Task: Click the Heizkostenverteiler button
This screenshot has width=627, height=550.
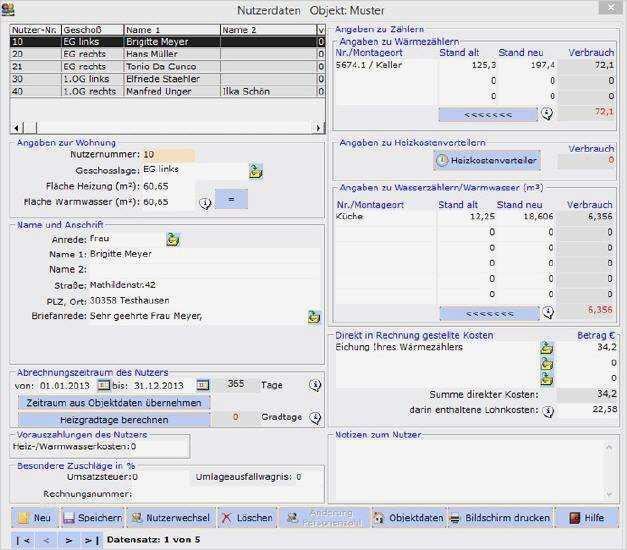Action: point(487,160)
